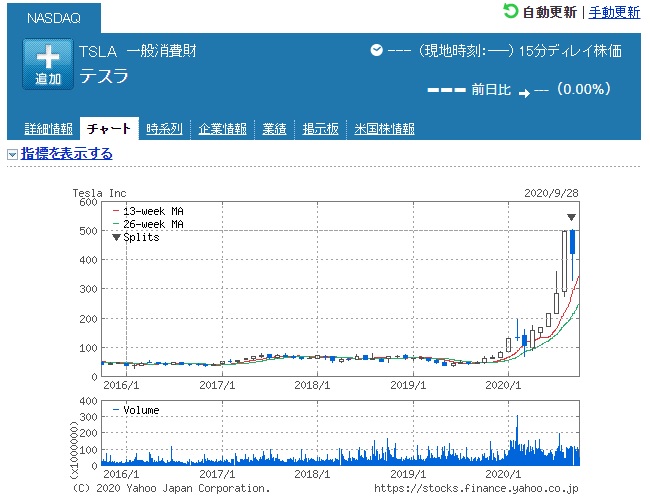The height and width of the screenshot is (499, 650).
Task: Switch to the 時系列 tab
Action: (x=164, y=129)
